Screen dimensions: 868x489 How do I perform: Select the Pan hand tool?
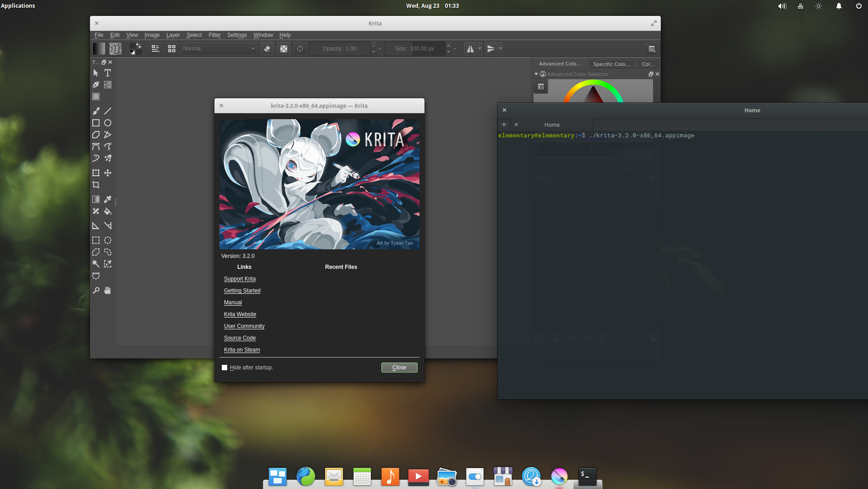click(108, 290)
